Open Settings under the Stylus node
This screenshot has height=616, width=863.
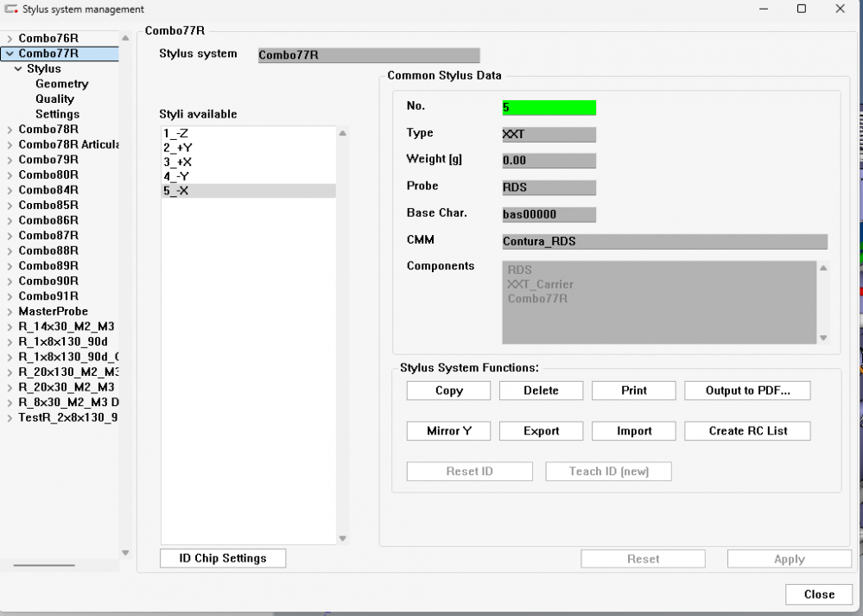point(57,113)
